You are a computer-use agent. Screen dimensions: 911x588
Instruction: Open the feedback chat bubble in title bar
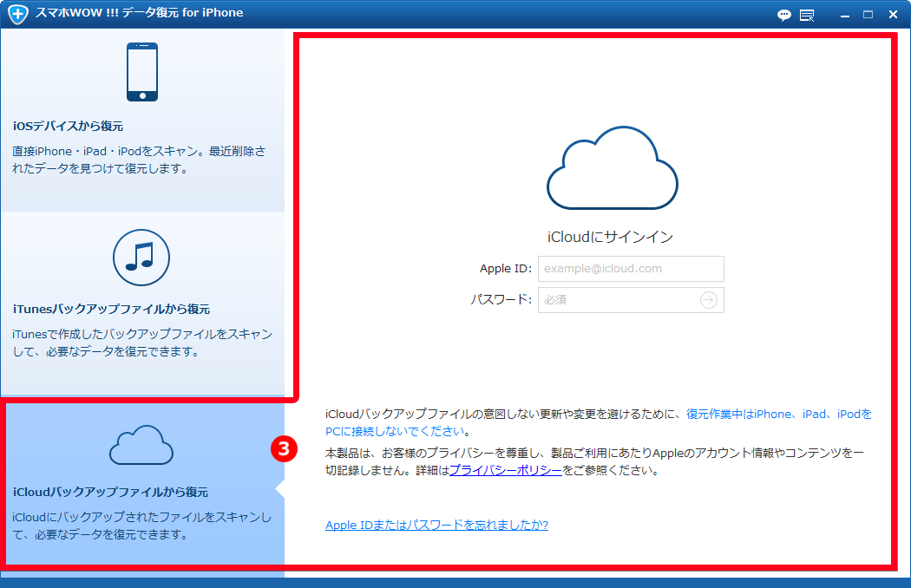click(783, 15)
